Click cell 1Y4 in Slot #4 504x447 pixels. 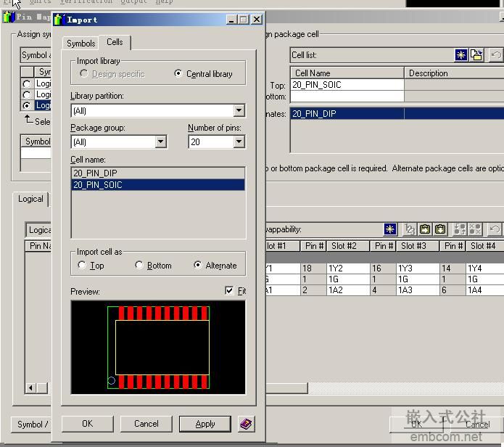click(485, 268)
